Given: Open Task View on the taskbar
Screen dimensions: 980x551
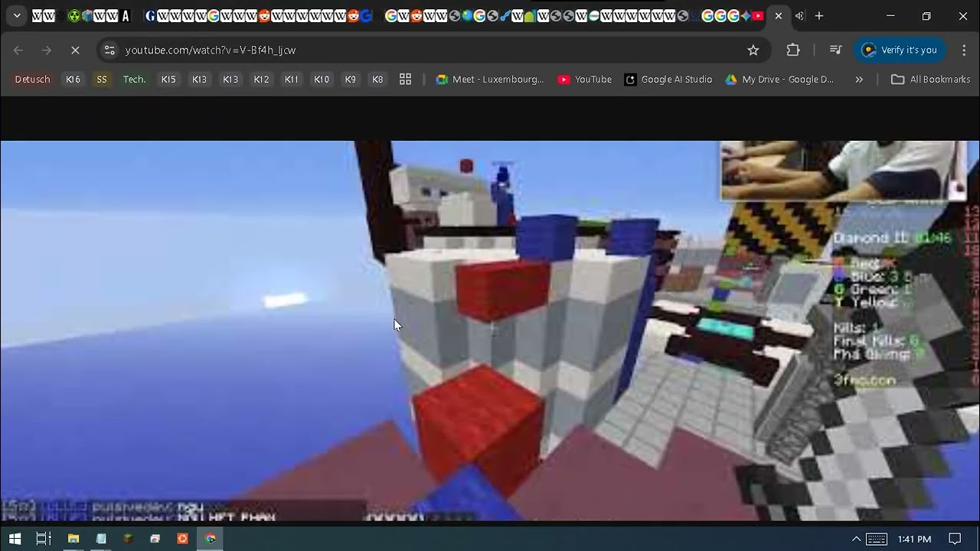Looking at the screenshot, I should coord(44,539).
